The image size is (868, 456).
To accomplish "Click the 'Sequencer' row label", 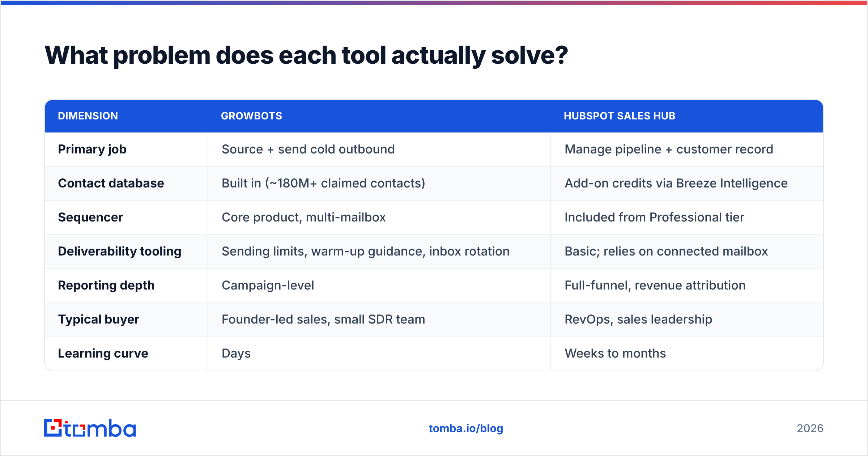I will tap(90, 218).
